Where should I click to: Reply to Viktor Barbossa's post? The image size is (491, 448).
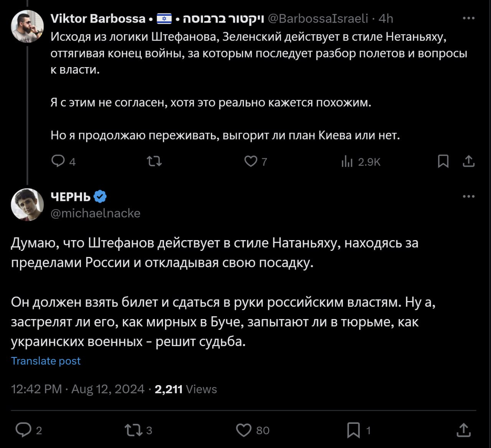click(58, 161)
